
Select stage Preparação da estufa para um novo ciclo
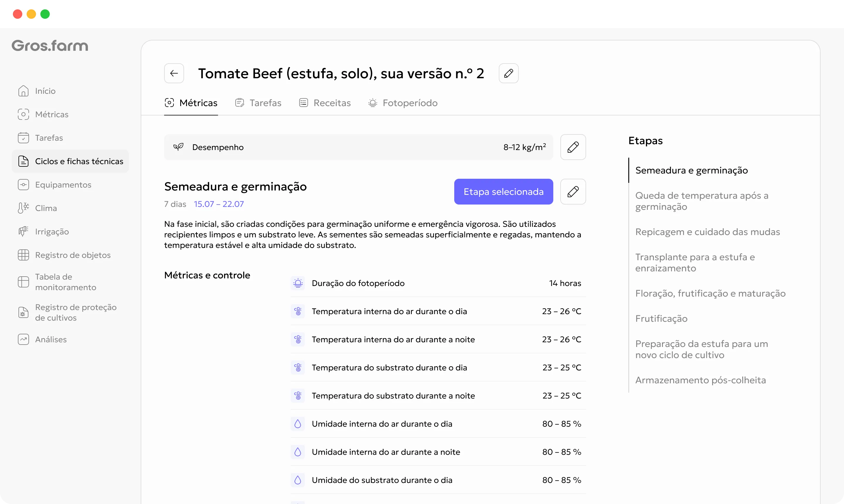[701, 349]
